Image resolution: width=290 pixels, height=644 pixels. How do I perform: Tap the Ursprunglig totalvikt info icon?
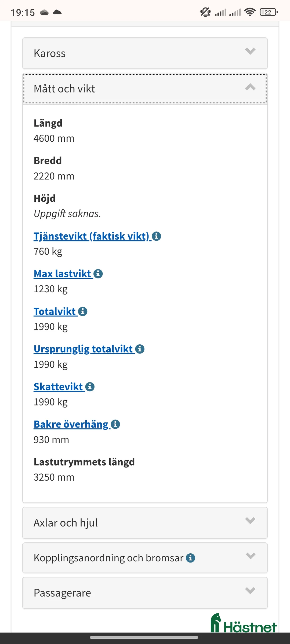tap(140, 349)
